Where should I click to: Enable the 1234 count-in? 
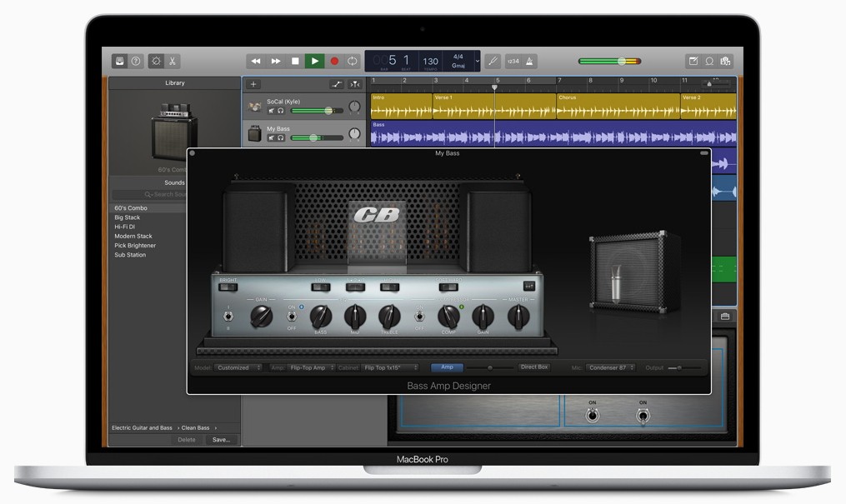click(513, 61)
